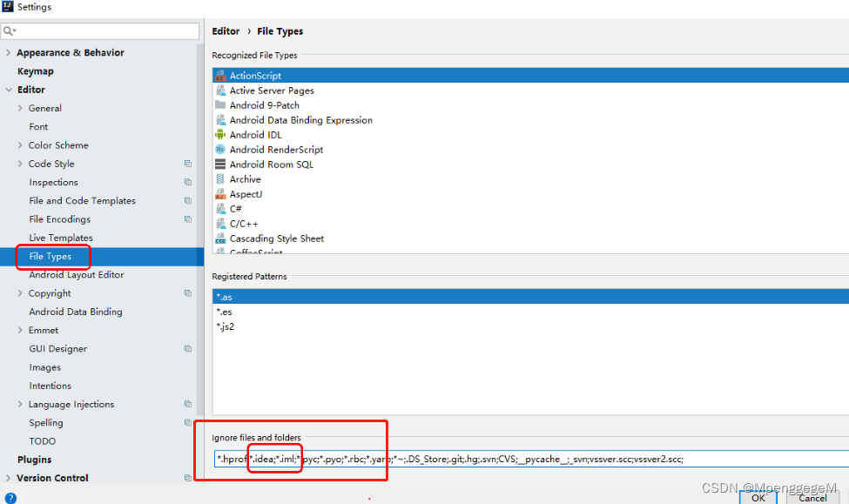Click the Archive file type icon

tap(219, 179)
